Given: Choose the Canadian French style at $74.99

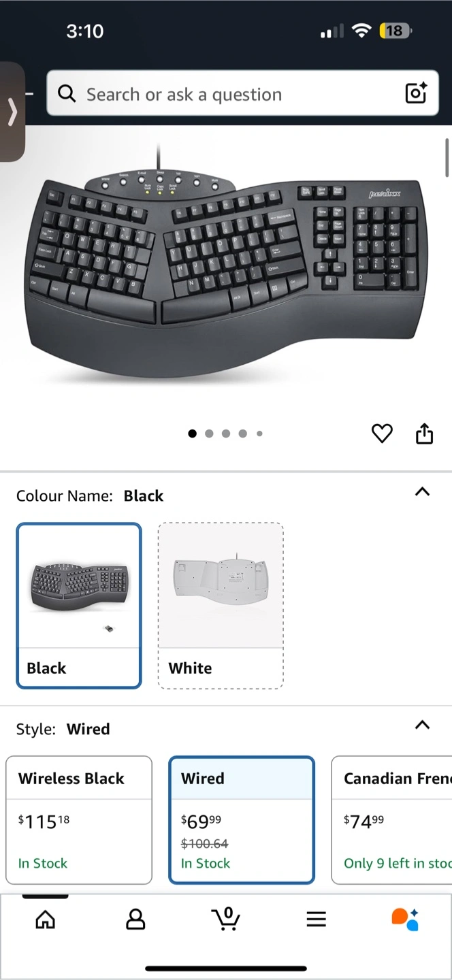Looking at the screenshot, I should tap(391, 820).
